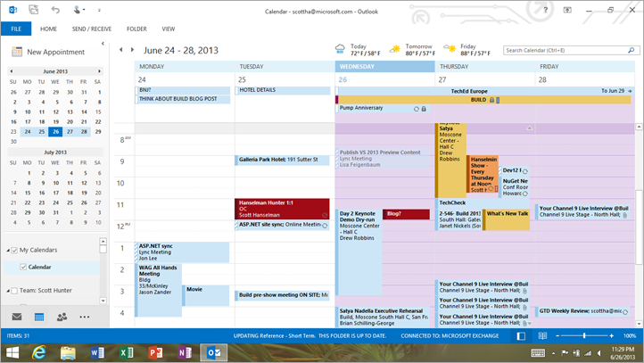This screenshot has height=363, width=644.
Task: Open the FOLDER ribbon tab
Action: [136, 29]
